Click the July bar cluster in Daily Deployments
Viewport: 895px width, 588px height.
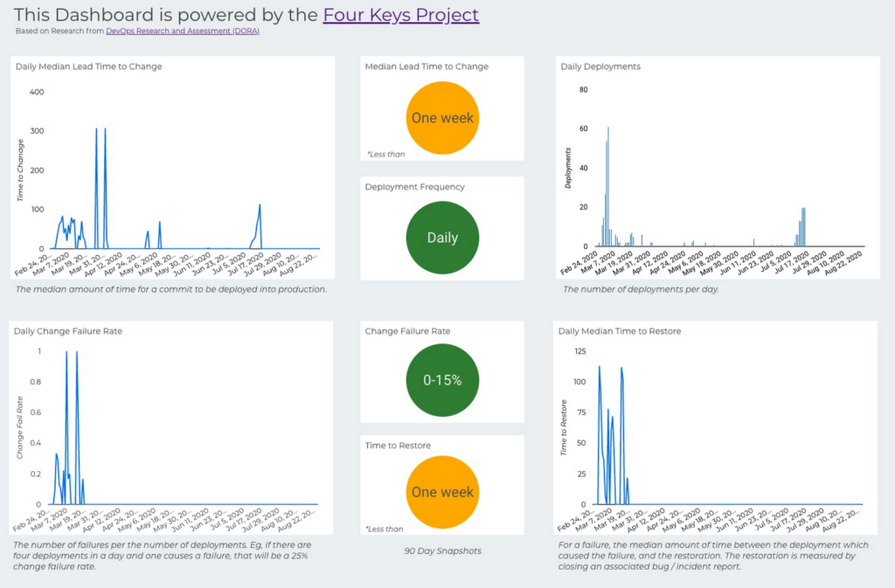801,228
